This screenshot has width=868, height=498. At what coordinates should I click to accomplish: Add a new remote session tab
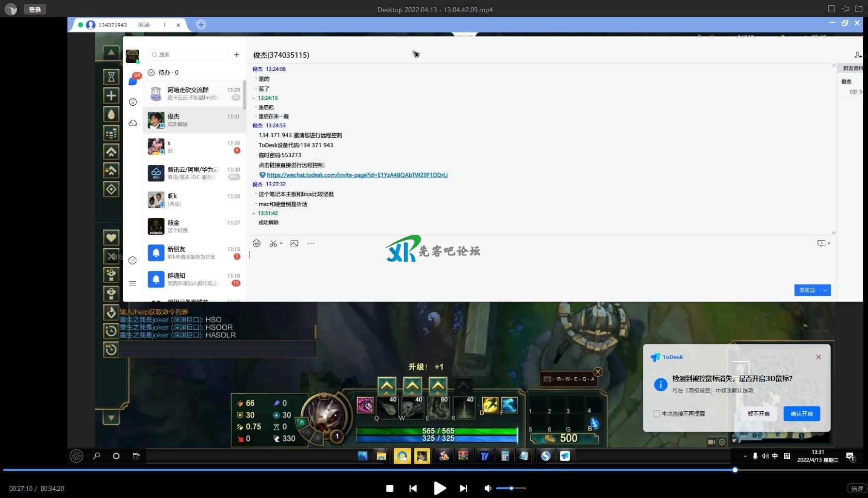point(201,25)
